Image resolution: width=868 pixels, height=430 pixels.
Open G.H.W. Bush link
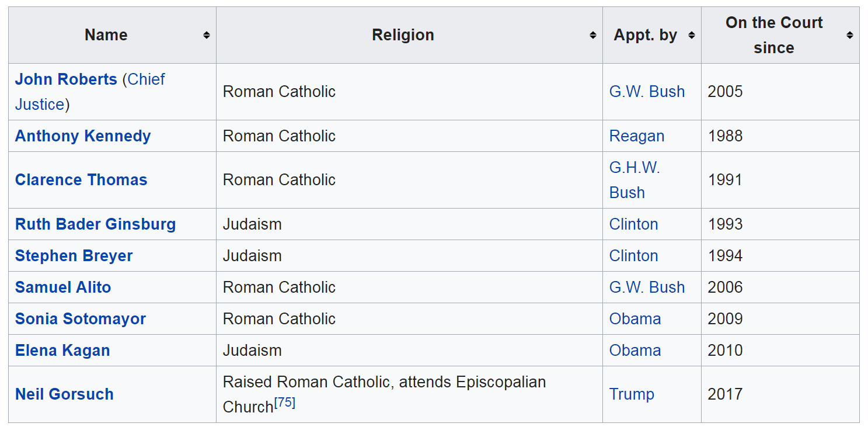coord(635,180)
